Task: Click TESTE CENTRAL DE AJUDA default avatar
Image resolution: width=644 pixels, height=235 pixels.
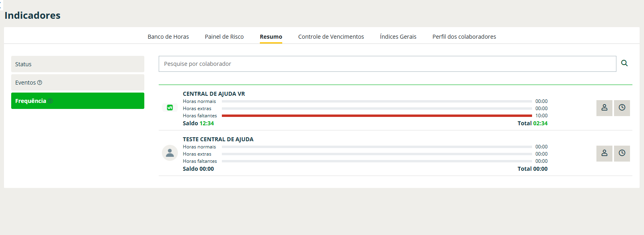Action: (170, 153)
